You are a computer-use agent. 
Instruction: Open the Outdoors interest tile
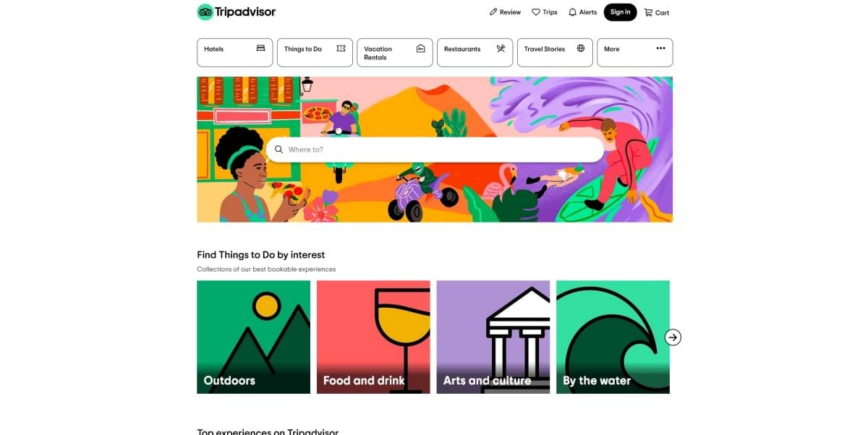(253, 337)
